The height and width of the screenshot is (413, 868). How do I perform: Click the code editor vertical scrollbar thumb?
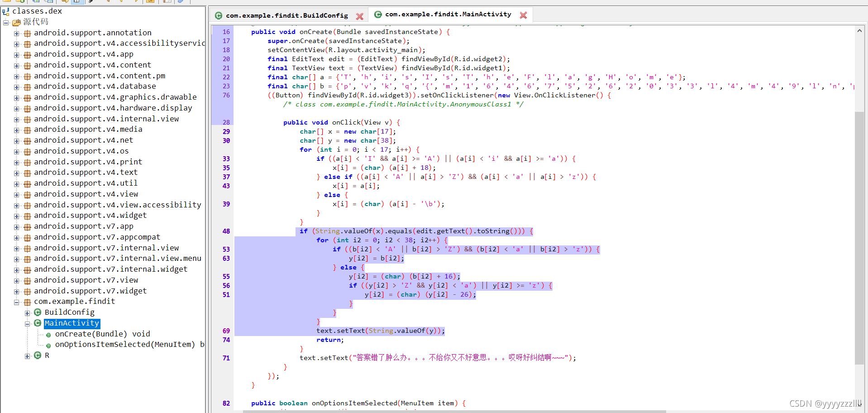[859, 238]
